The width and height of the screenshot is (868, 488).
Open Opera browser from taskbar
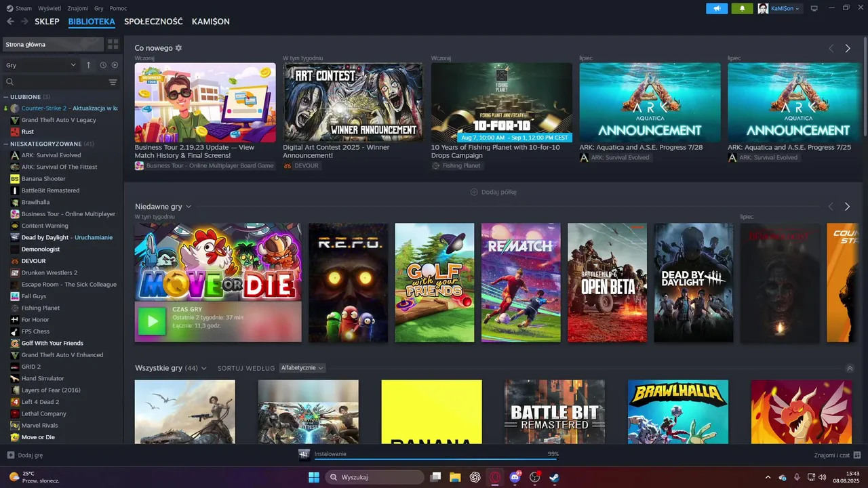(x=495, y=477)
